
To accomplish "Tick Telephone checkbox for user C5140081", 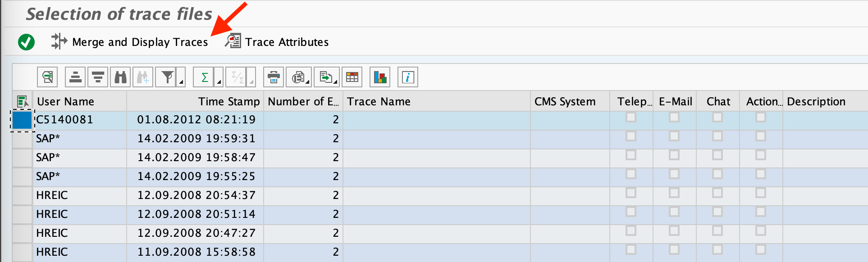I will [631, 117].
